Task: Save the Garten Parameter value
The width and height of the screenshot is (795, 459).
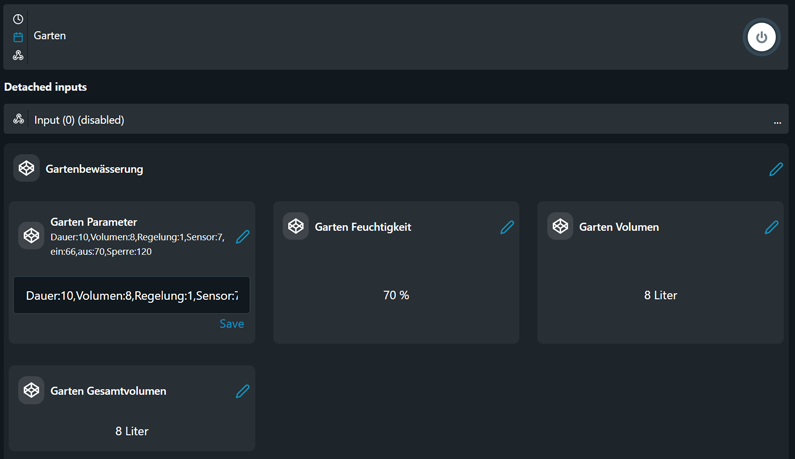Action: pos(232,324)
